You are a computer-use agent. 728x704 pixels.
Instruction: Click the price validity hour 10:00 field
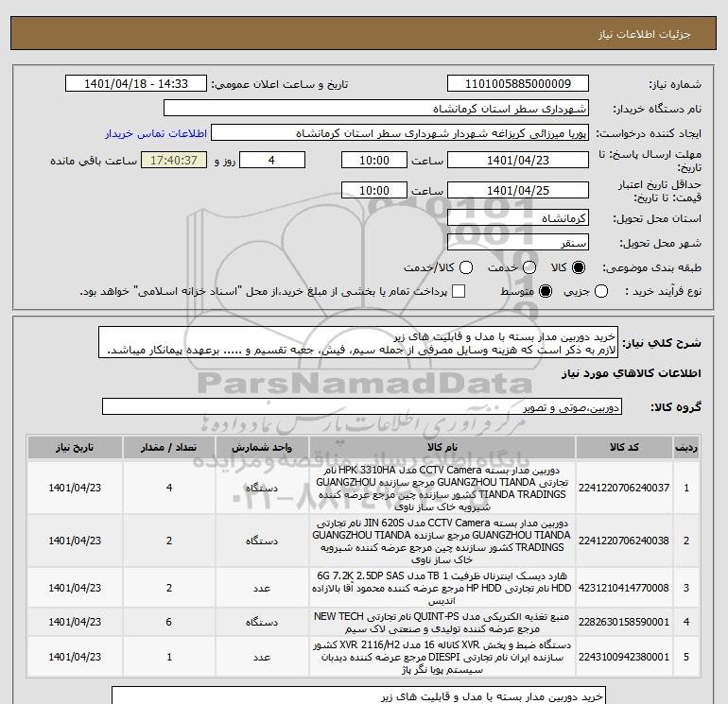click(x=374, y=190)
